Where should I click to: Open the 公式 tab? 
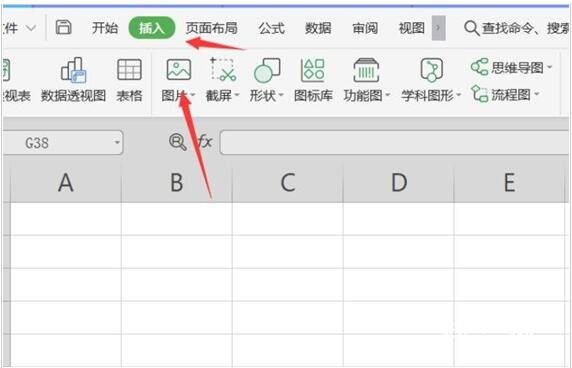271,28
